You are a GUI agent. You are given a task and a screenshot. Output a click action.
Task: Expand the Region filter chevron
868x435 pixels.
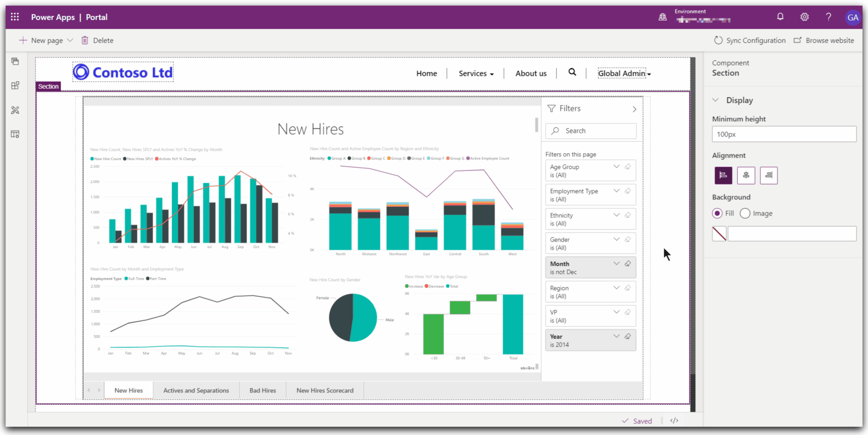click(x=617, y=288)
